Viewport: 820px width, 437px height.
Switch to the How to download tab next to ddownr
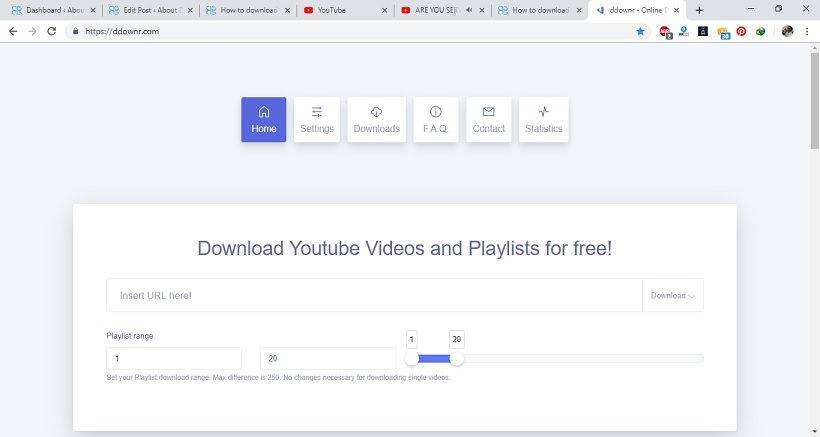pyautogui.click(x=539, y=10)
